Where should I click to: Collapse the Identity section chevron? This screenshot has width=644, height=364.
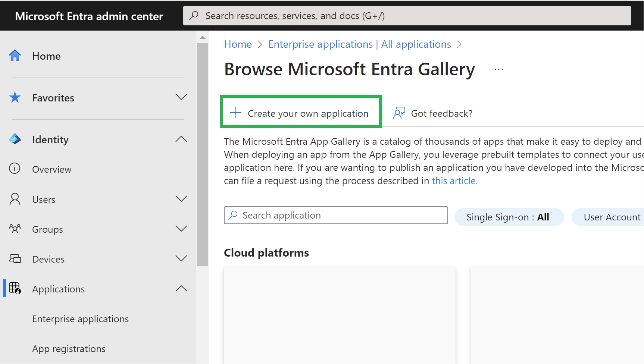click(181, 139)
